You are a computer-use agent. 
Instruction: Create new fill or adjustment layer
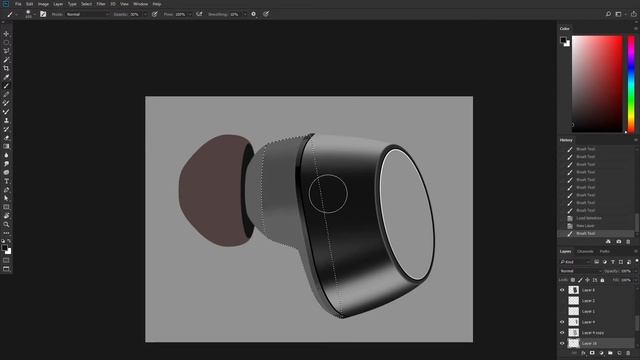[x=601, y=353]
